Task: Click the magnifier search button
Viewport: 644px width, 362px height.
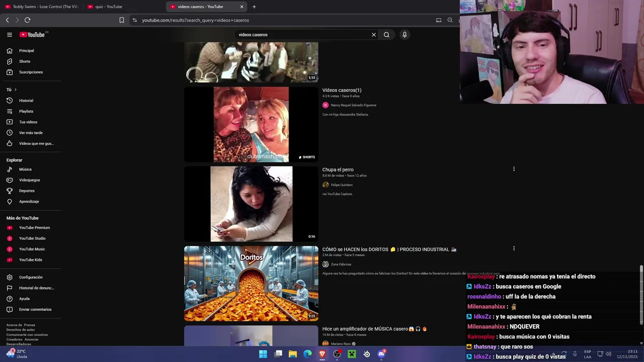Action: (386, 35)
